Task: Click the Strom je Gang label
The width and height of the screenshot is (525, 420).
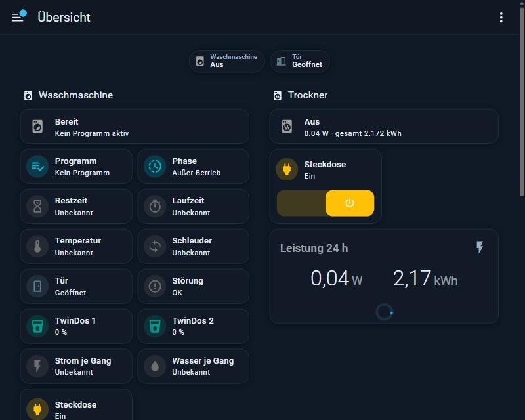Action: point(83,361)
